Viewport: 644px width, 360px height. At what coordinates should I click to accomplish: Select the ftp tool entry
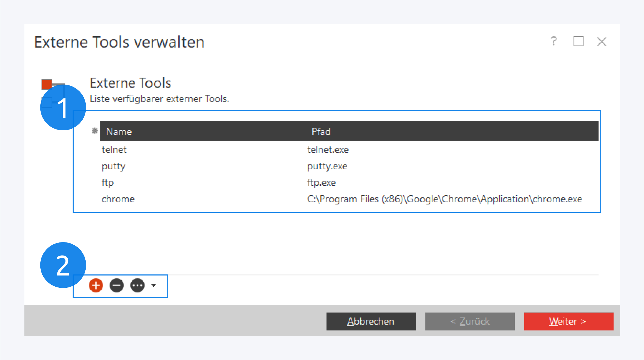coord(108,182)
